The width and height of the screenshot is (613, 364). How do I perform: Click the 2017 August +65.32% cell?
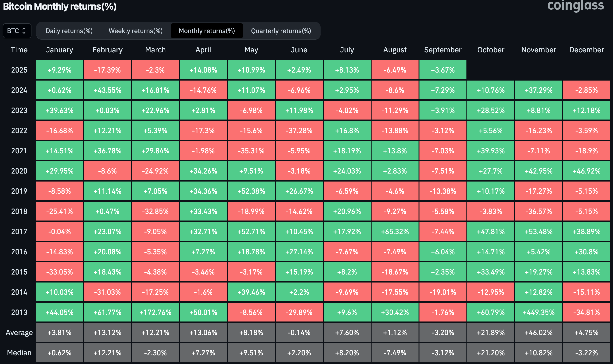tap(395, 232)
